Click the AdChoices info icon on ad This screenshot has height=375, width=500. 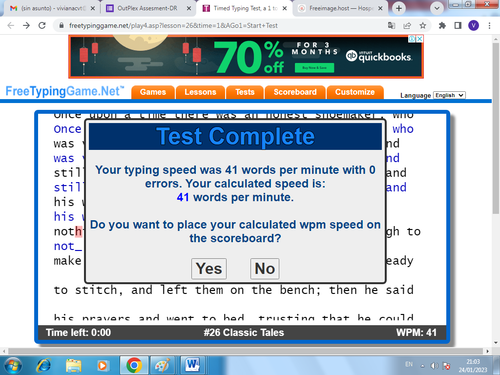click(412, 39)
